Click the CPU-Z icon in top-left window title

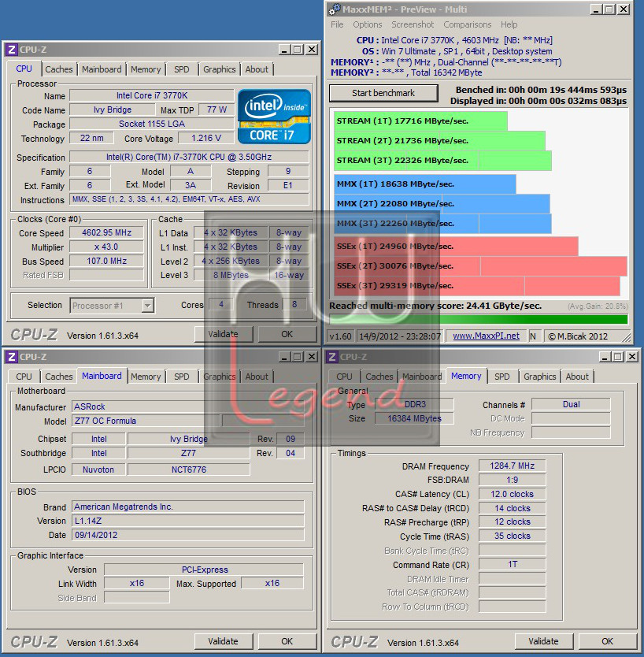click(12, 50)
